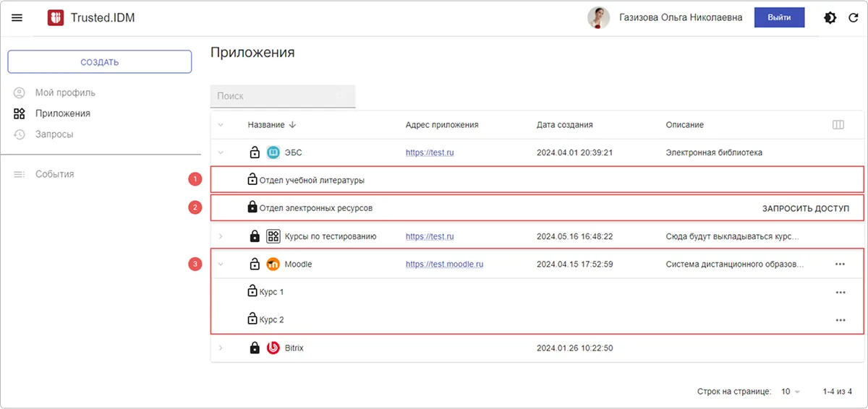
Task: Open more options for Moodle row
Action: coord(840,264)
